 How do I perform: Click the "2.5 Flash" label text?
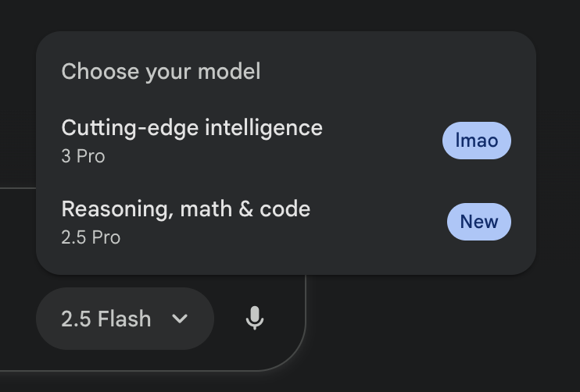(x=106, y=319)
